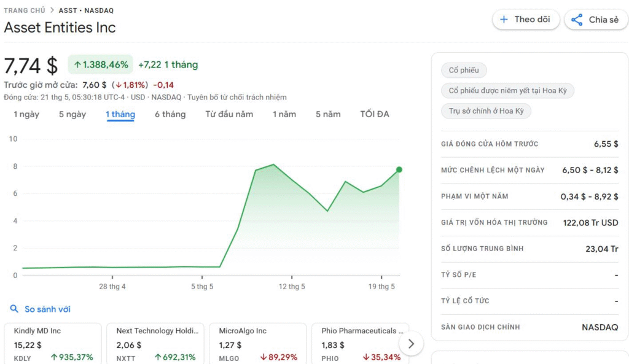The width and height of the screenshot is (629, 364).
Task: Click the +7,22 1 tháng text
Action: (168, 64)
